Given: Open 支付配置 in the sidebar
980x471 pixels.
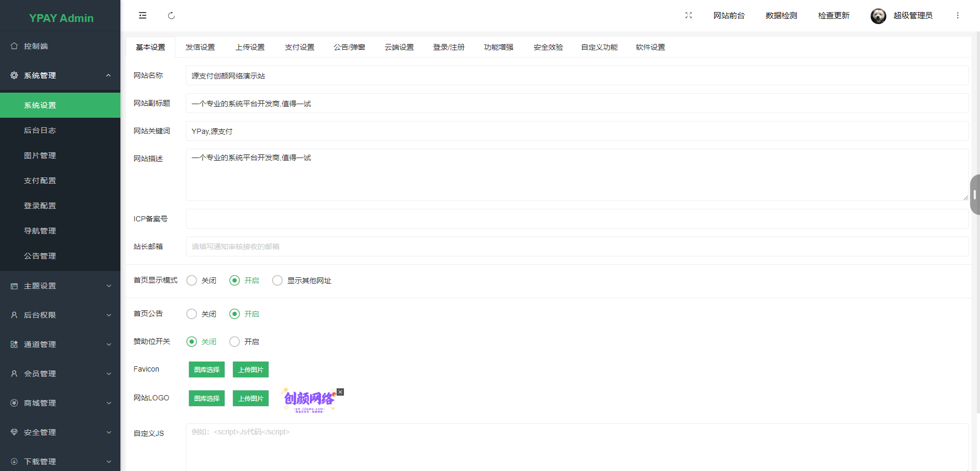Looking at the screenshot, I should (x=60, y=181).
